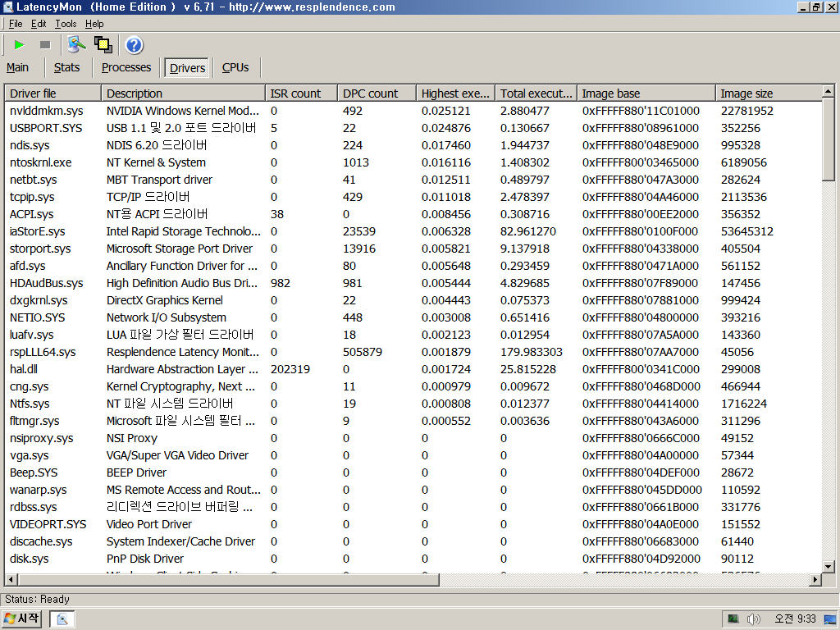Switch to the Processes tab
The height and width of the screenshot is (630, 840).
pos(126,67)
